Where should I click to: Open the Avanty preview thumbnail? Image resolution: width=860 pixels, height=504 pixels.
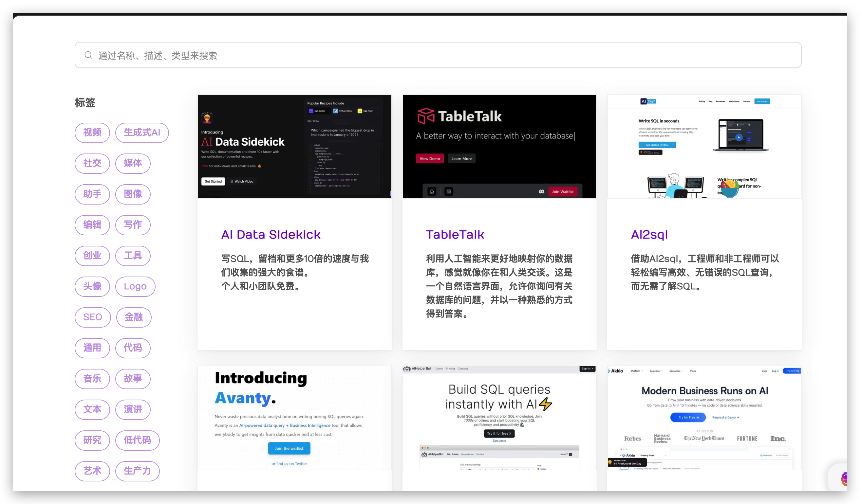click(x=294, y=418)
